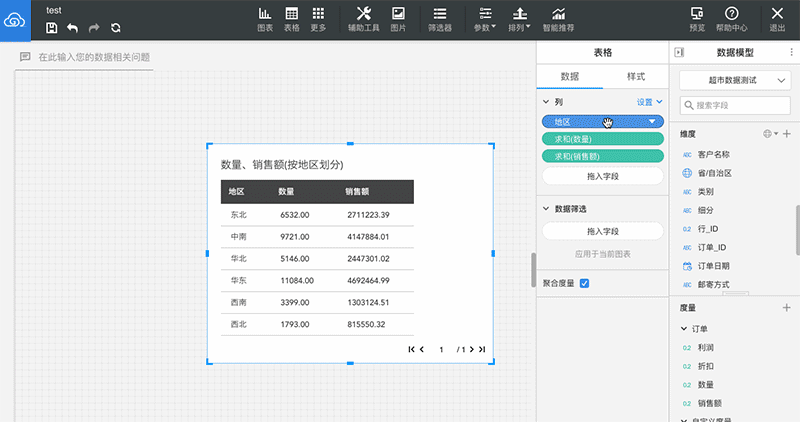Collapse the 数据筛选 section
Viewport: 800px width, 422px height.
546,209
